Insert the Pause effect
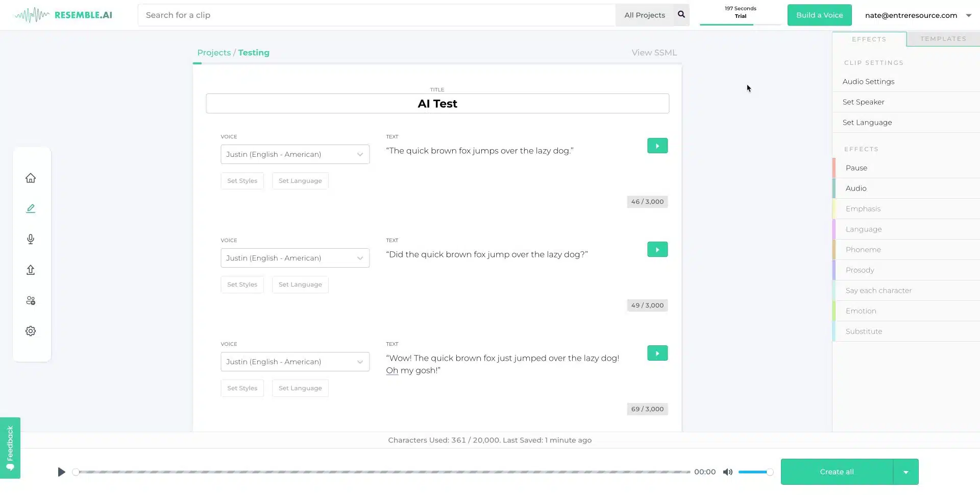 coord(906,168)
